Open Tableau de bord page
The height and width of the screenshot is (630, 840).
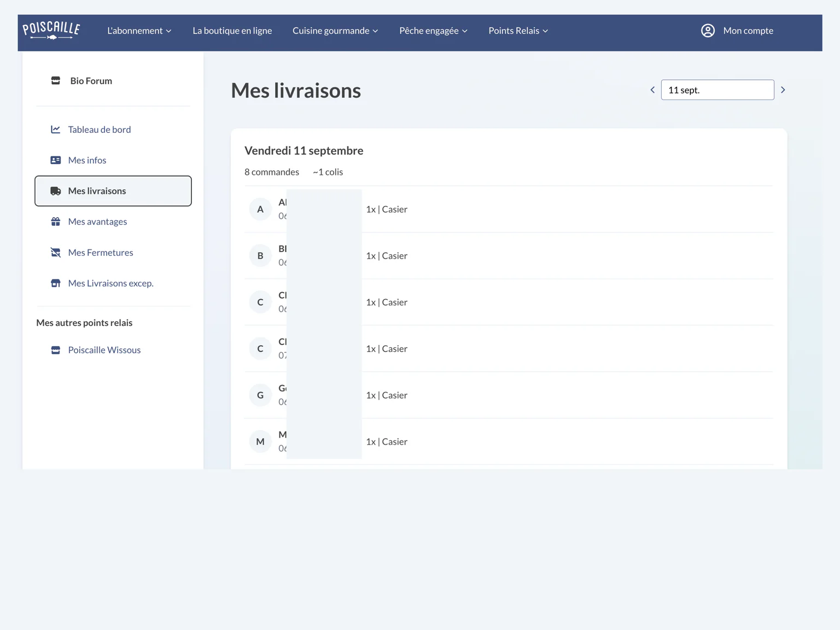tap(99, 130)
